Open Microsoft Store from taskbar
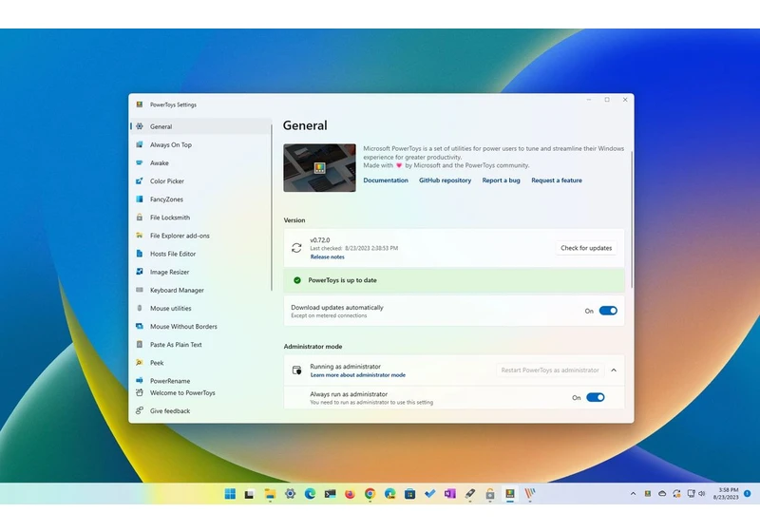Viewport: 760px width, 532px height. click(x=409, y=494)
